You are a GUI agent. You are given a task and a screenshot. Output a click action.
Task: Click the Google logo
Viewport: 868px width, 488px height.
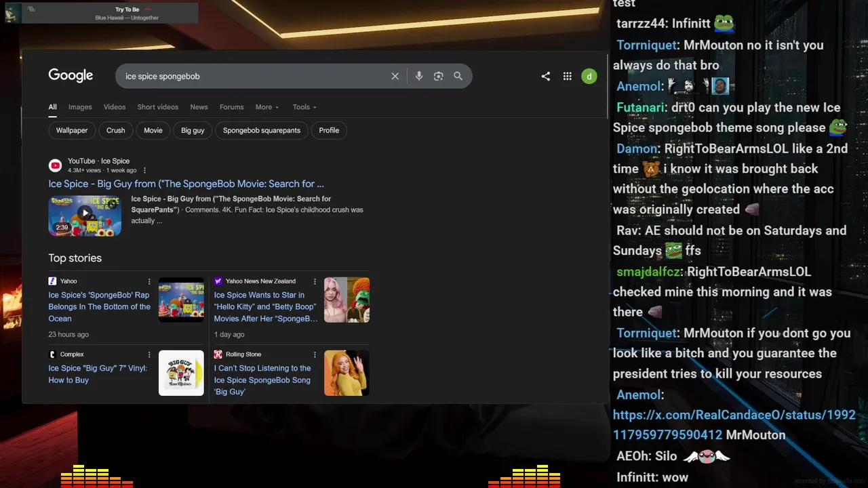[71, 75]
